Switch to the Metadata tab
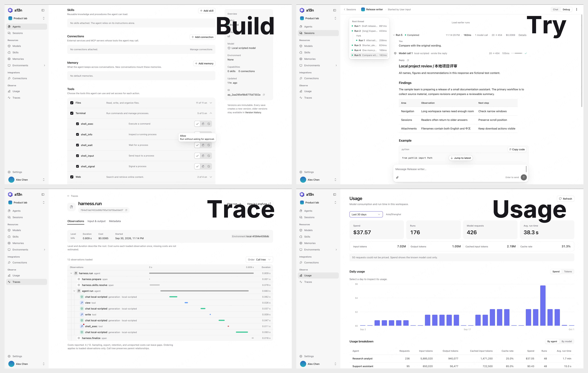This screenshot has height=373, width=588. click(115, 221)
